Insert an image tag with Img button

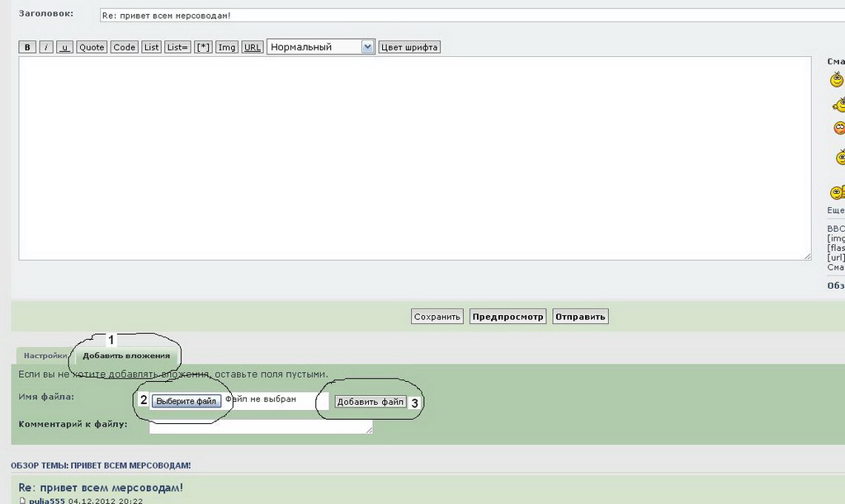[x=227, y=47]
